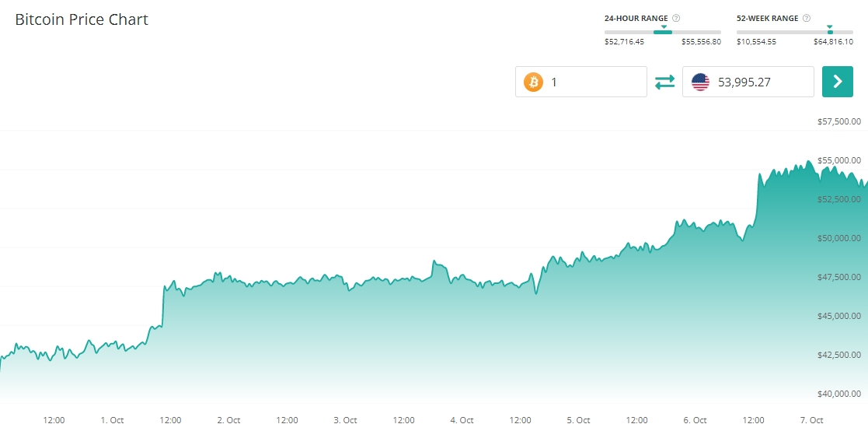
Task: Click the Bitcoin Price Chart heading
Action: tap(82, 19)
